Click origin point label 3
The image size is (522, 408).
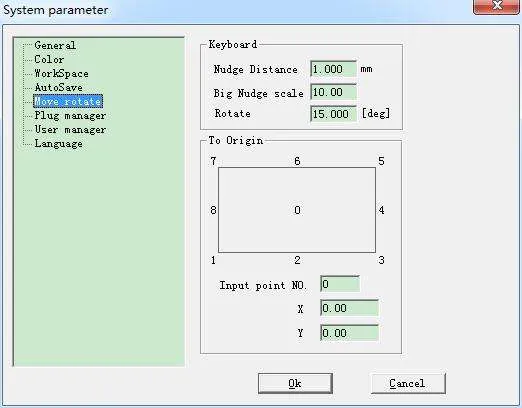point(381,260)
